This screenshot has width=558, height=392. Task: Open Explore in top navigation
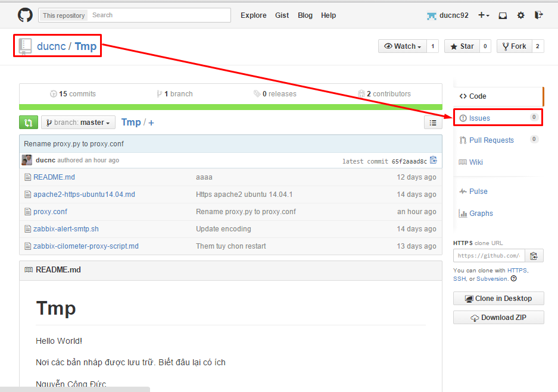[x=253, y=15]
